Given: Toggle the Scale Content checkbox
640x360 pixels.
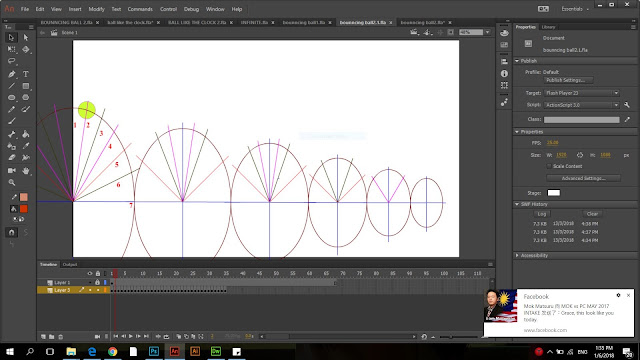Looking at the screenshot, I should point(549,166).
